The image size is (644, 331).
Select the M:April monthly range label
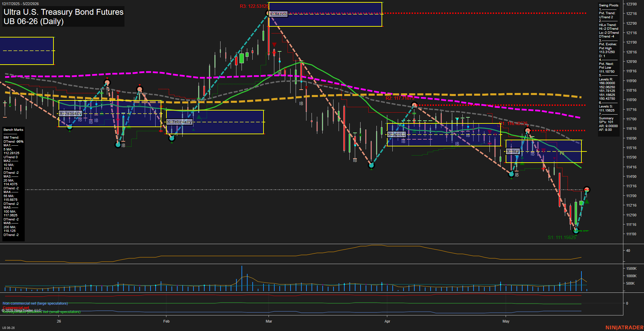(x=396, y=134)
